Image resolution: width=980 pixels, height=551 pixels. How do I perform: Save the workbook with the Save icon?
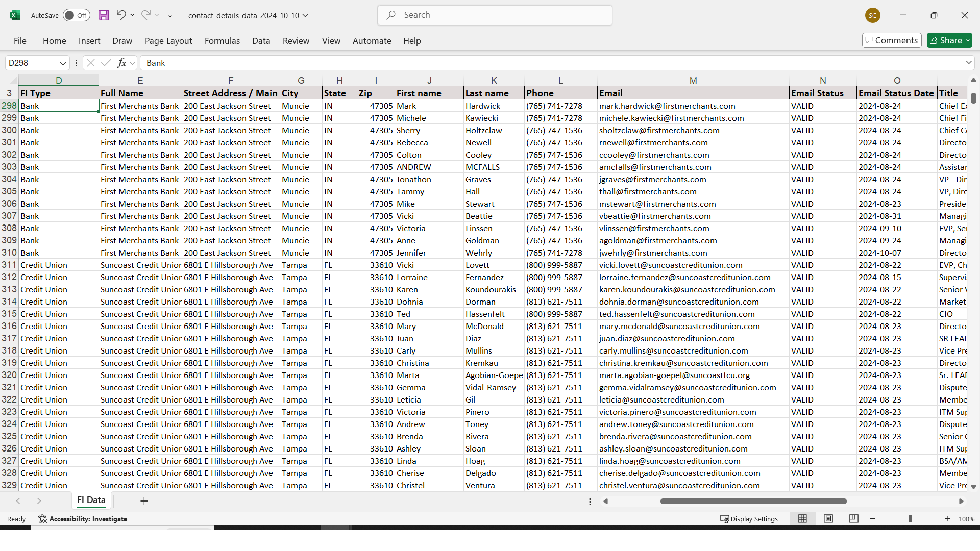[x=103, y=15]
